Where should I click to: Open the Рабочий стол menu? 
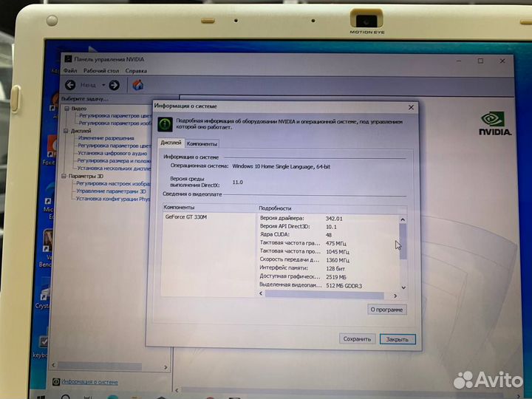(x=101, y=71)
